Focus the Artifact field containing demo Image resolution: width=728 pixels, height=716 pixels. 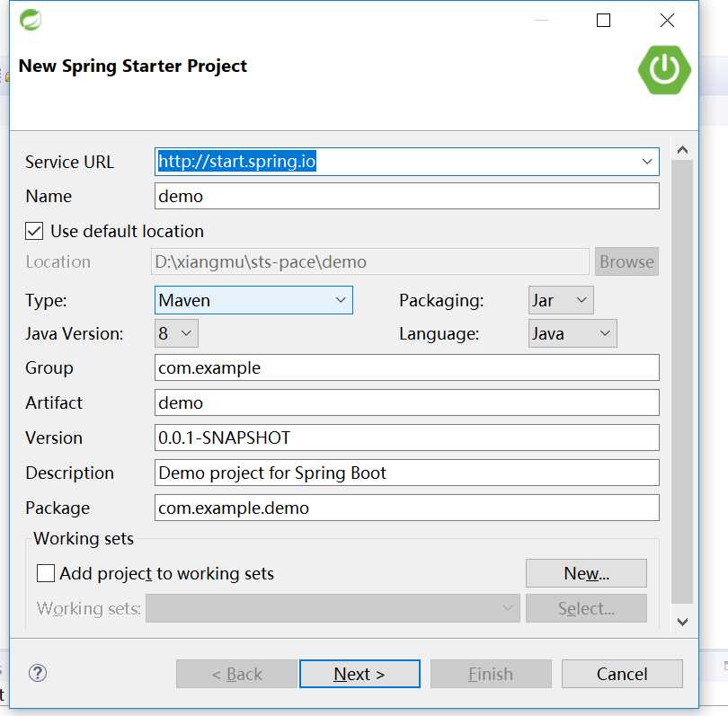(x=407, y=402)
